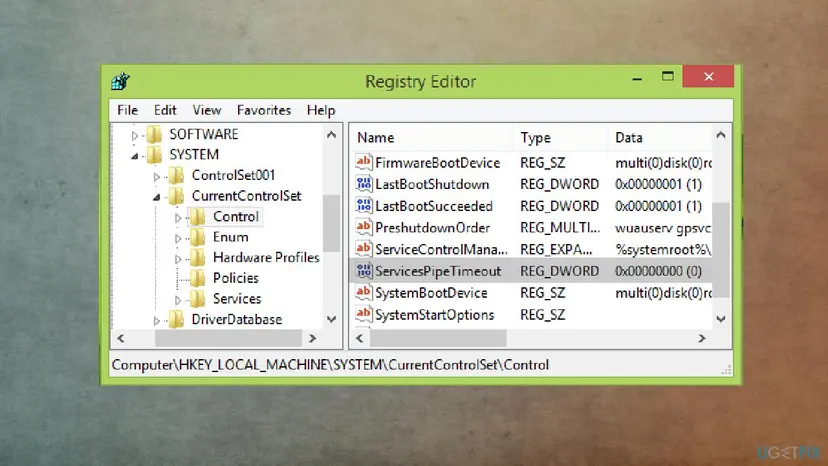Select the Policies key label
This screenshot has height=466, width=828.
236,278
